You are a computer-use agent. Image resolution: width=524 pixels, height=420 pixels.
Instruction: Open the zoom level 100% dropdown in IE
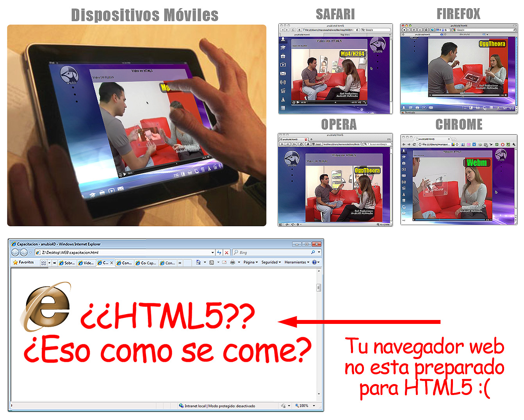point(314,406)
